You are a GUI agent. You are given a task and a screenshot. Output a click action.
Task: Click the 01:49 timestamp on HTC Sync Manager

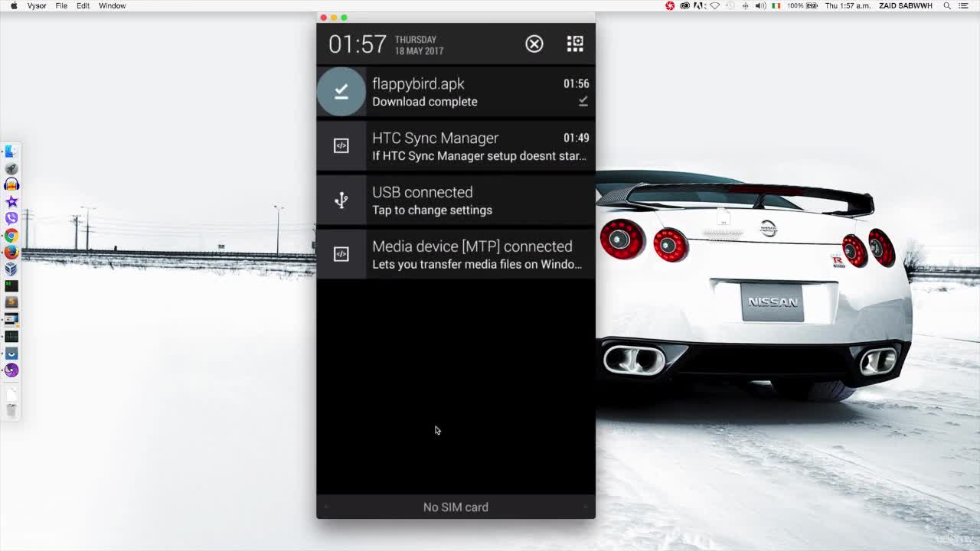coord(576,138)
